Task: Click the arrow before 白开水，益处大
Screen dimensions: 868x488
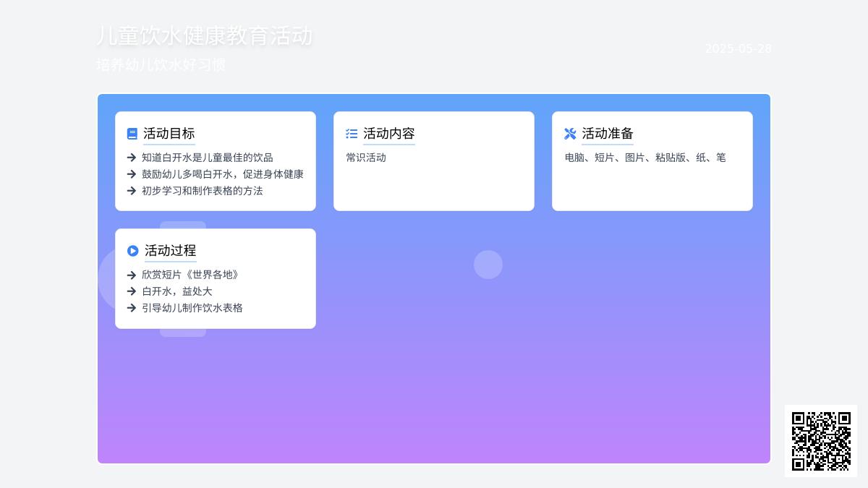Action: tap(132, 291)
